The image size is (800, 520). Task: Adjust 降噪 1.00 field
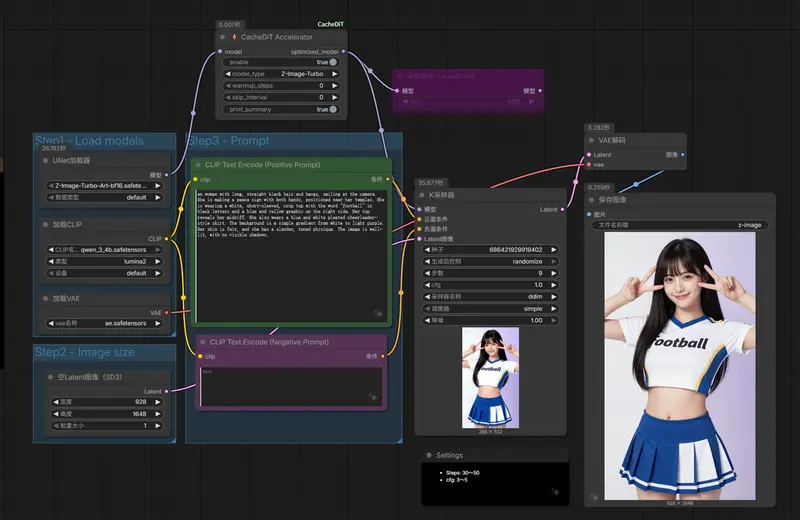coord(490,320)
